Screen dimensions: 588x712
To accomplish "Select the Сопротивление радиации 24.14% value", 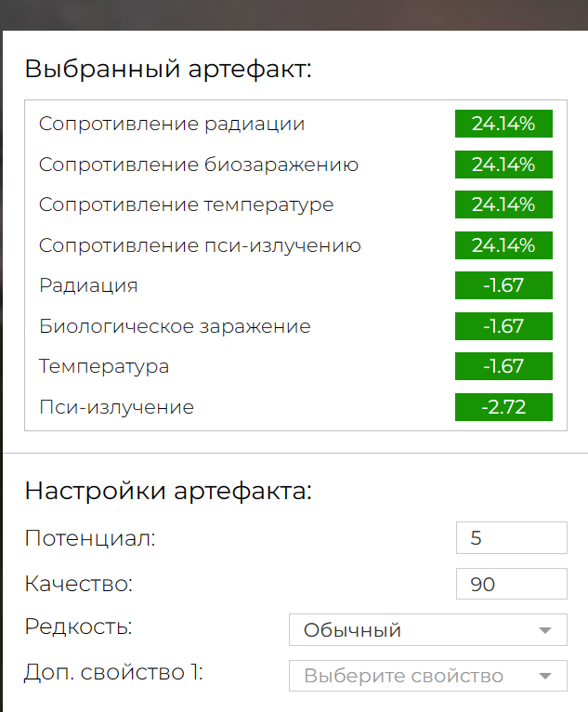I will click(x=503, y=124).
